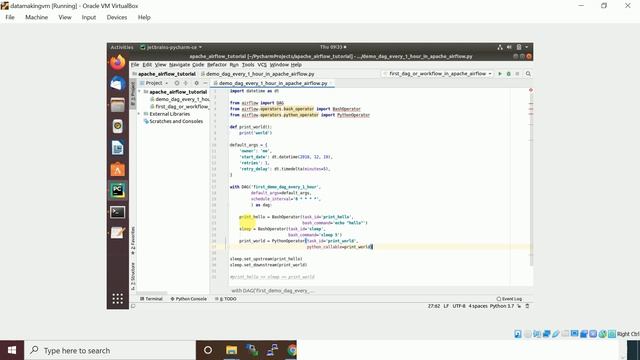Screen dimensions: 640x360
Task: Click Collapse All icon in Project panel
Action: tap(186, 83)
